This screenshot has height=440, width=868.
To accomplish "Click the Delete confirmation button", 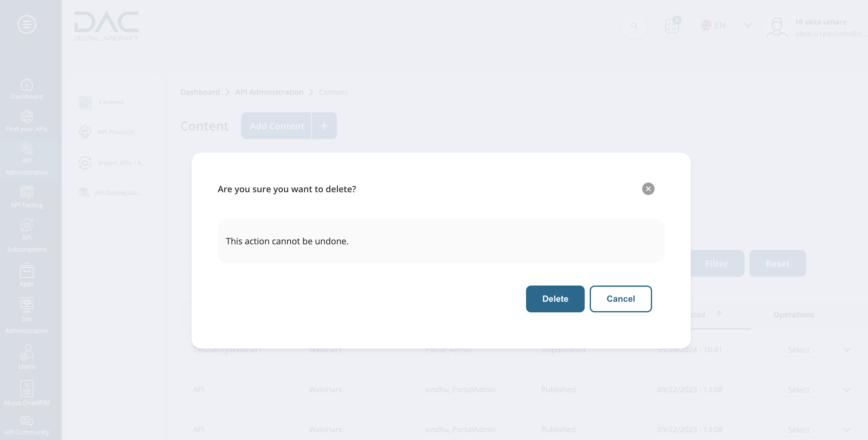I will 555,299.
